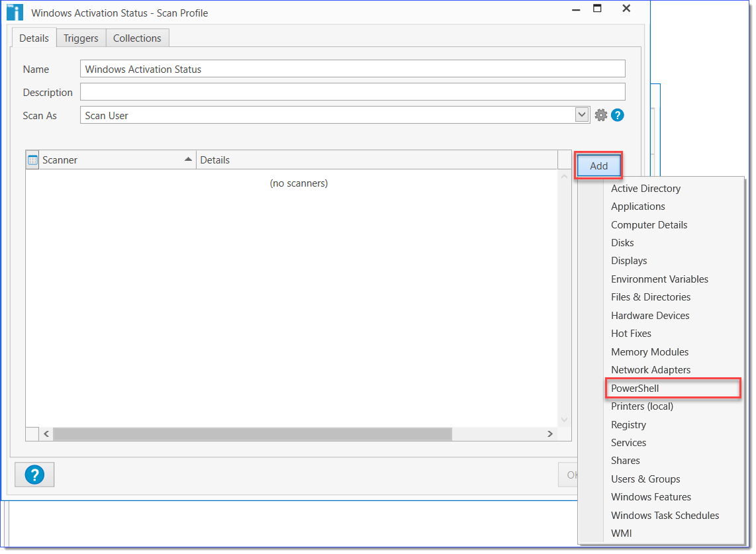Sort by the Scanner column header
Screen dimensions: 756x554
pyautogui.click(x=117, y=160)
